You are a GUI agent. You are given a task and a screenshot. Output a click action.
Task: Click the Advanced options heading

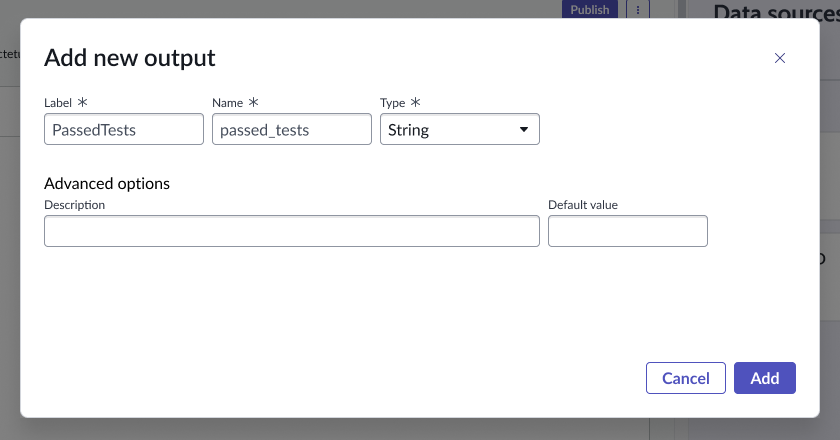tap(107, 184)
